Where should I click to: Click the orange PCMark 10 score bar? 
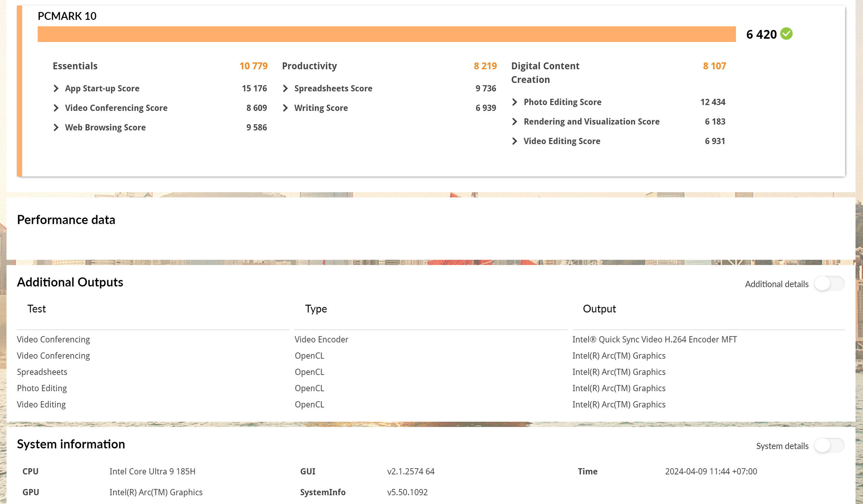coord(386,34)
